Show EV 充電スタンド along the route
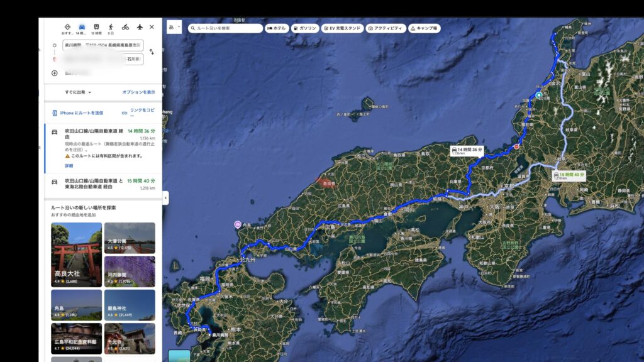Image resolution: width=644 pixels, height=362 pixels. click(342, 28)
